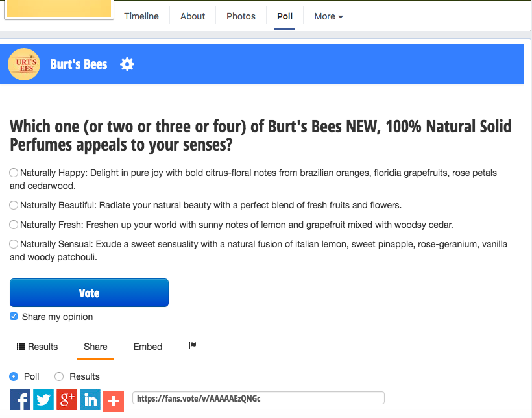Open the Results list tab
The image size is (532, 418).
(x=38, y=347)
